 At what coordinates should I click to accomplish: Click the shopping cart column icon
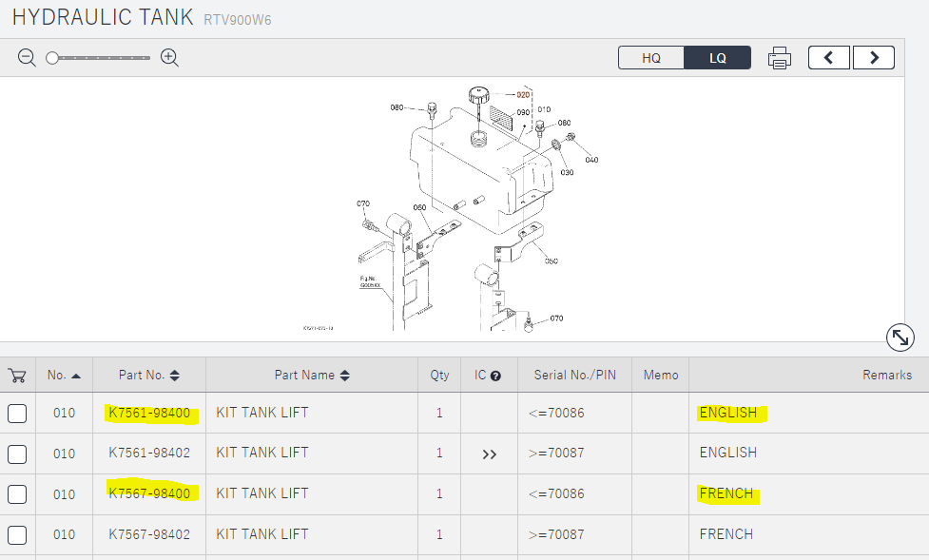point(17,376)
